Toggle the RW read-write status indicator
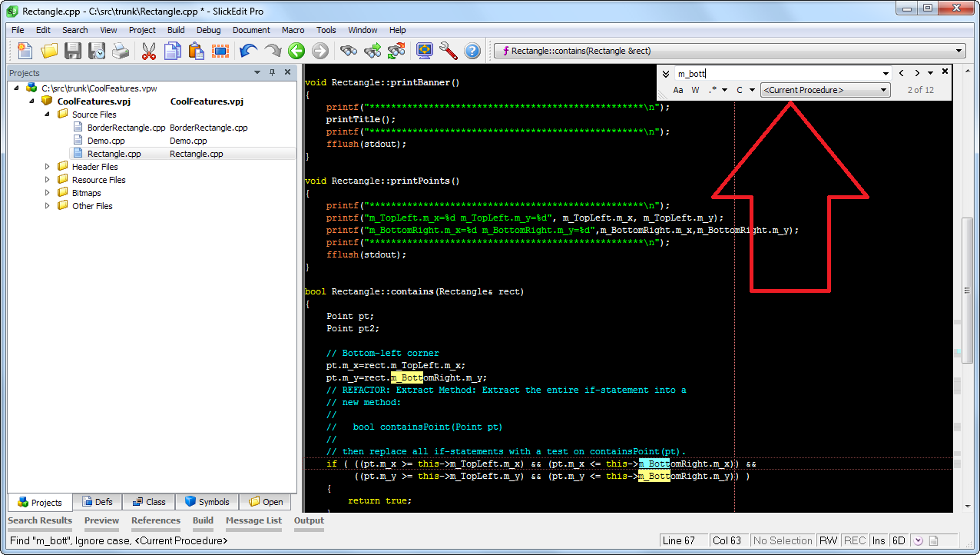Viewport: 980px width, 555px height. [828, 540]
